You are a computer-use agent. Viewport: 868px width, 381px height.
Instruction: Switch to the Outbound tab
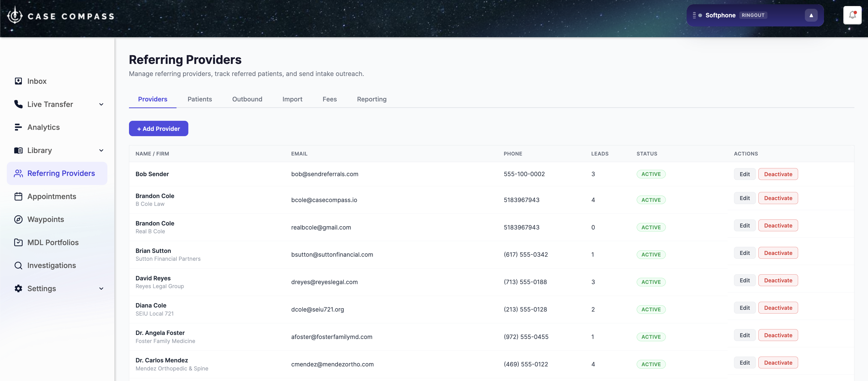coord(247,99)
